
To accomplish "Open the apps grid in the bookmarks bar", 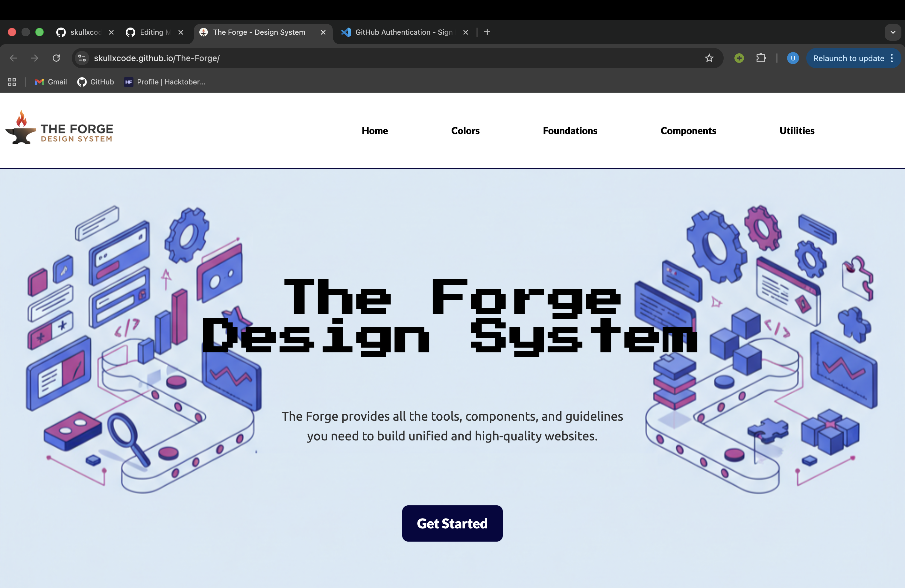I will 12,82.
